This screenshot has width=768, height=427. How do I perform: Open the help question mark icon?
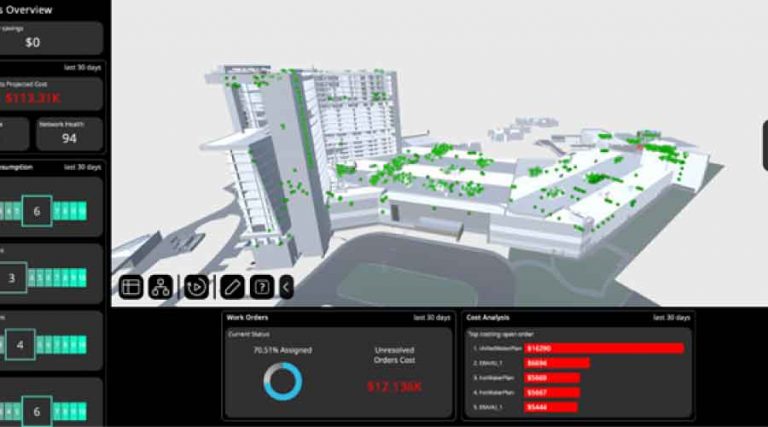click(261, 288)
